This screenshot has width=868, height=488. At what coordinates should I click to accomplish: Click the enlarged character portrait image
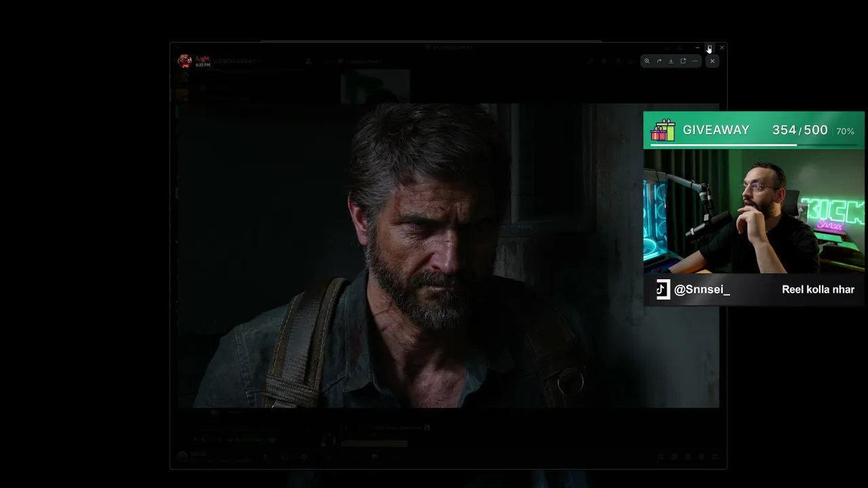click(x=448, y=256)
